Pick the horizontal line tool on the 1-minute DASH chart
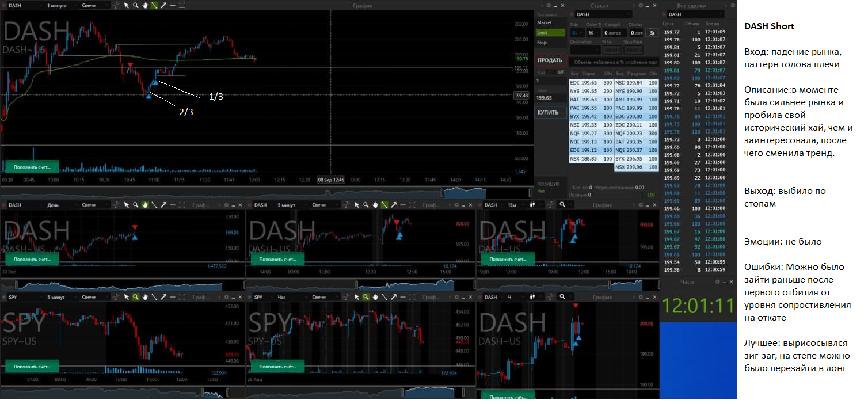The width and height of the screenshot is (868, 404). [173, 5]
